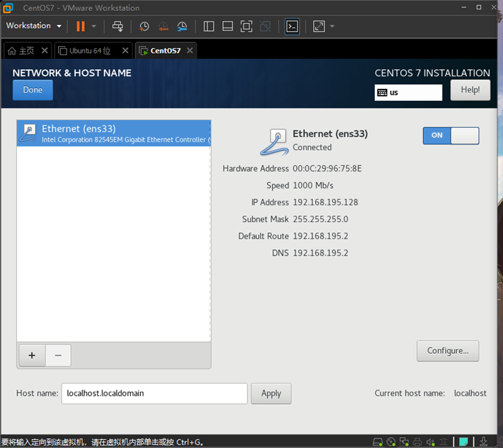The height and width of the screenshot is (448, 503).
Task: Toggle the Ethernet ON switch
Action: click(x=451, y=136)
